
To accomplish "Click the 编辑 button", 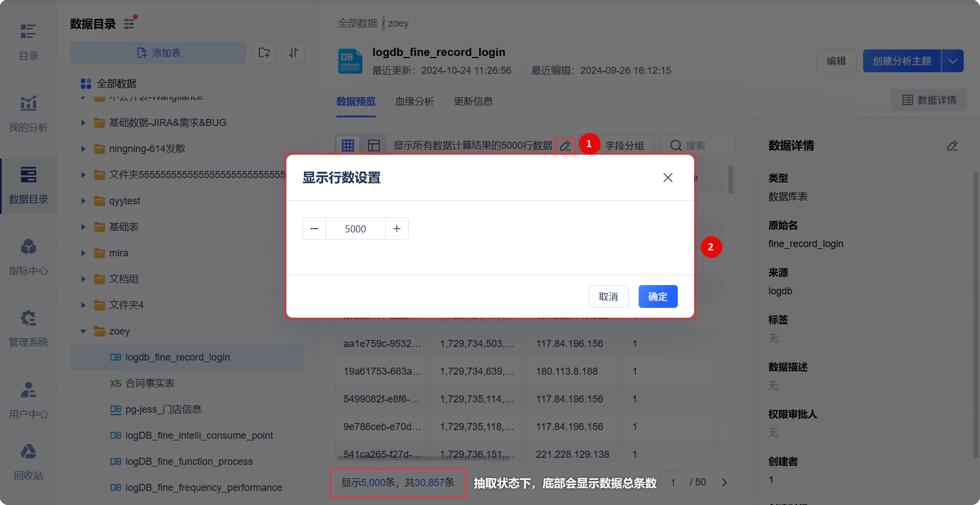I will [x=837, y=61].
